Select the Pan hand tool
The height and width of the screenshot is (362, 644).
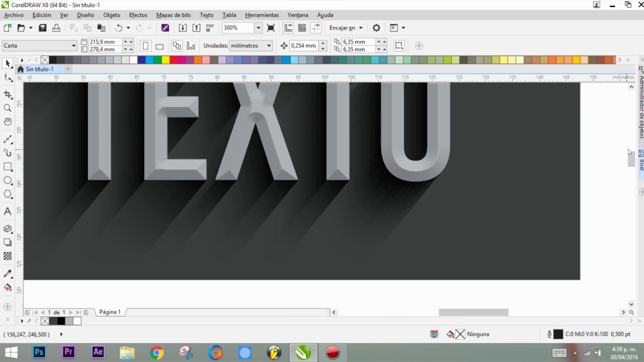point(8,122)
